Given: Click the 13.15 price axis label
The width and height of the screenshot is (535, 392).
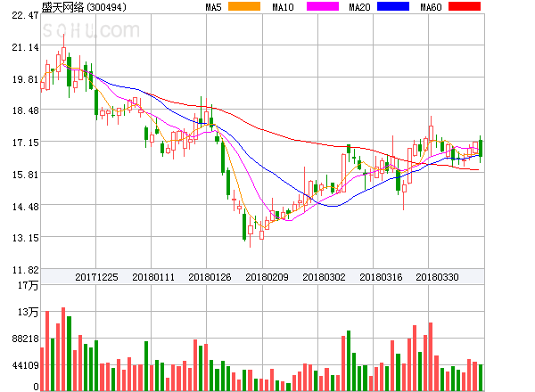Looking at the screenshot, I should 25,238.
